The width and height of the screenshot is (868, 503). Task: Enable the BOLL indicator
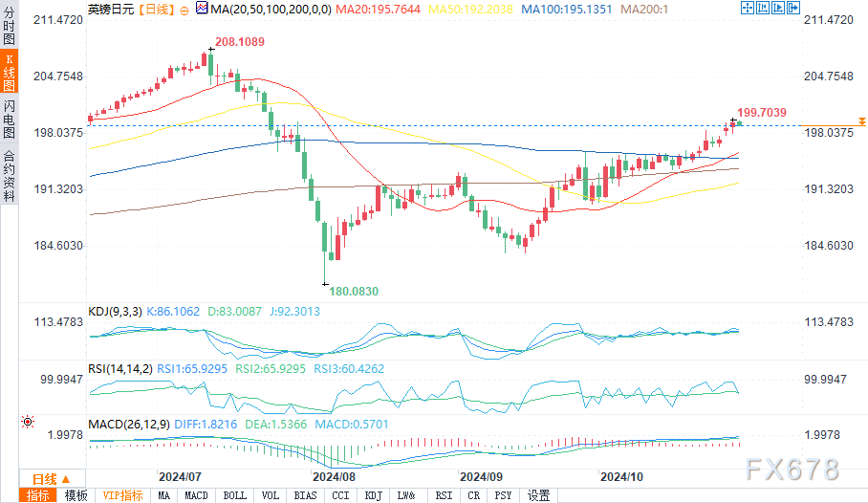(234, 495)
